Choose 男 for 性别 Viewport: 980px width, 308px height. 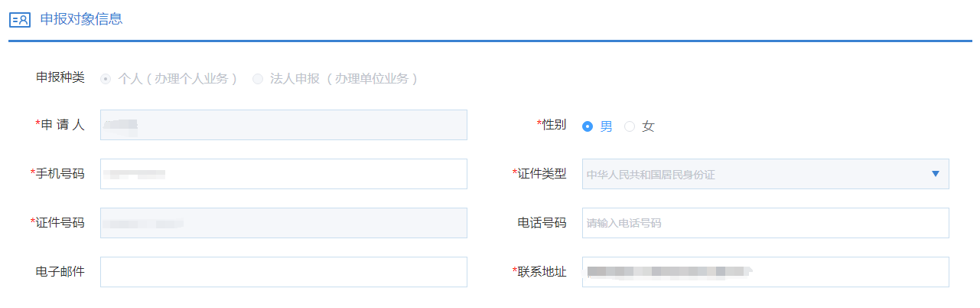click(588, 126)
